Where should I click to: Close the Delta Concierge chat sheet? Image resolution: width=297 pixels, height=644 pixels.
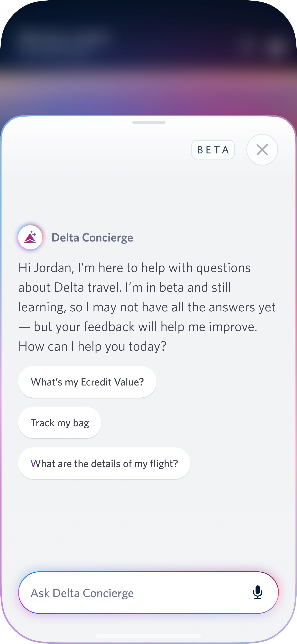pos(262,149)
